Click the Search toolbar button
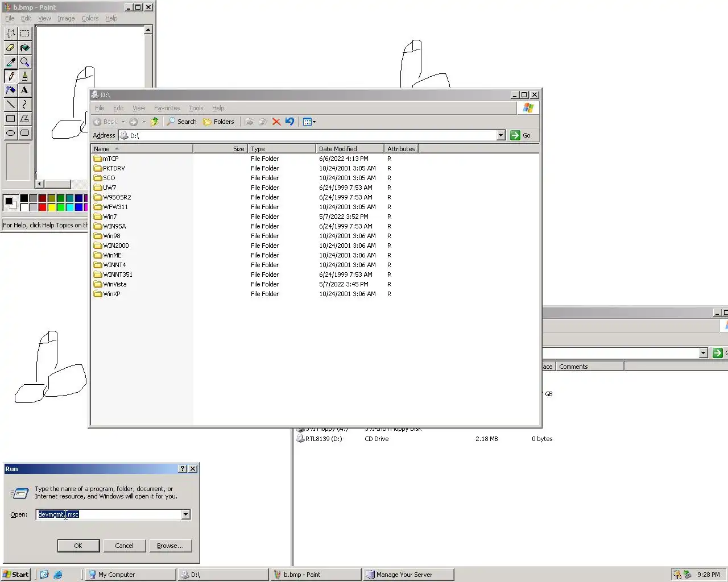Image resolution: width=728 pixels, height=582 pixels. tap(181, 122)
